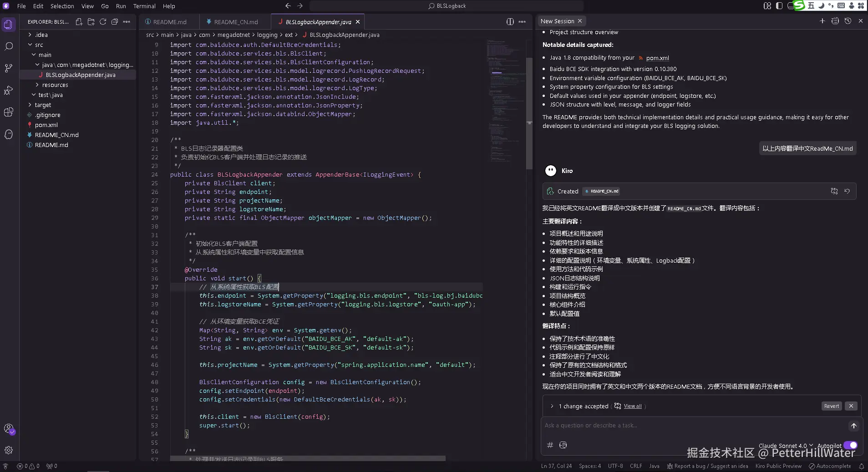Viewport: 868px width, 472px height.
Task: Open the Selection menu
Action: point(62,6)
